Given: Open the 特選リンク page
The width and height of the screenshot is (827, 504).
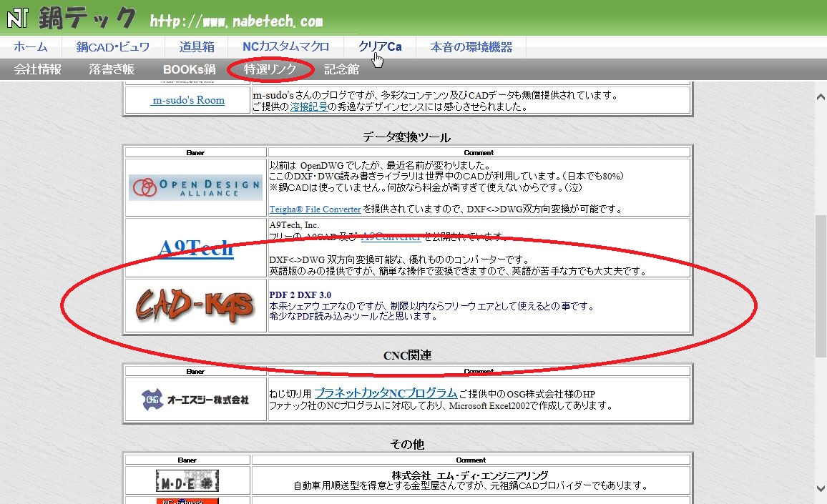Looking at the screenshot, I should 270,69.
